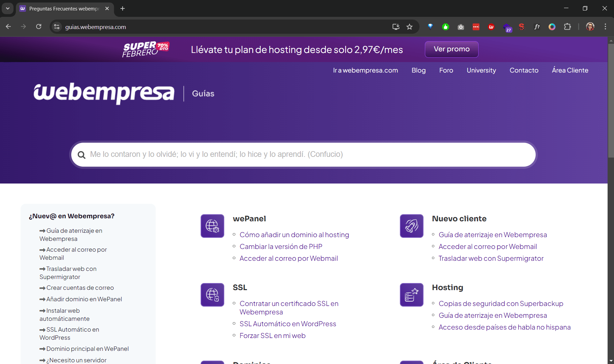Open the tab search dropdown arrow
The height and width of the screenshot is (364, 614).
(7, 8)
